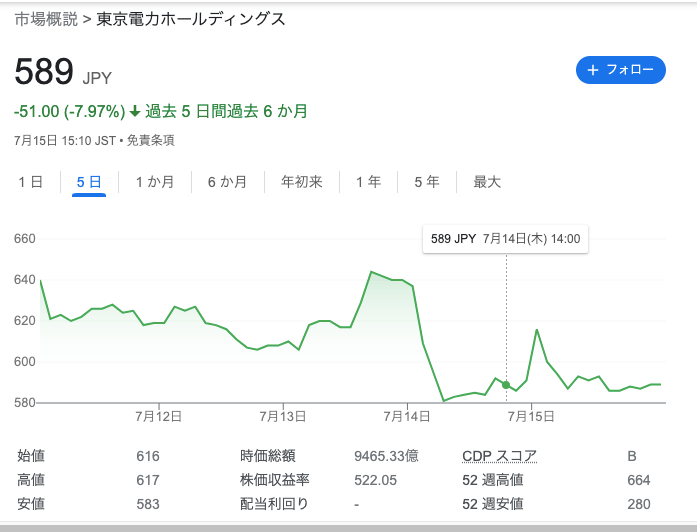Click the 7月13日 date label on axis
The image size is (697, 532).
coord(283,416)
